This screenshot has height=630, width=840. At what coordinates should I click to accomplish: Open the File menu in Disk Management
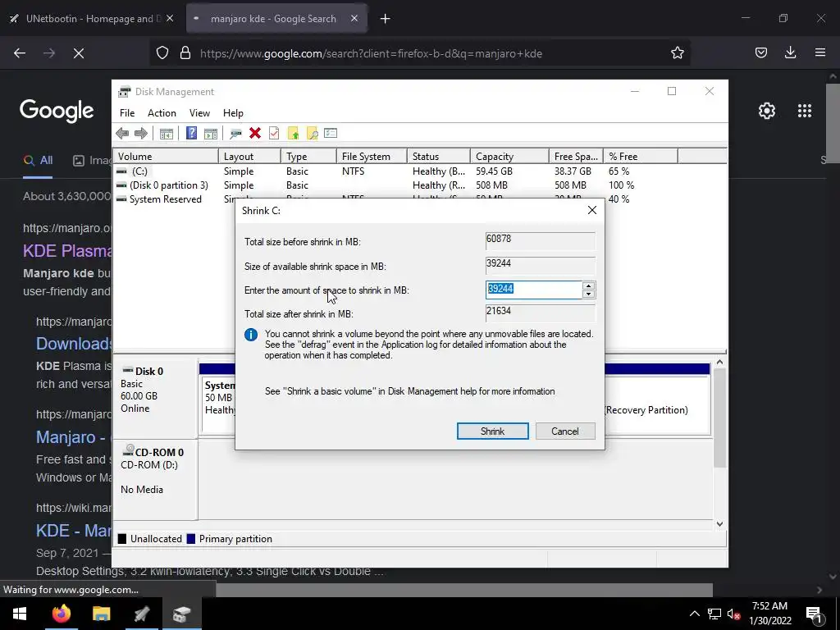click(127, 113)
